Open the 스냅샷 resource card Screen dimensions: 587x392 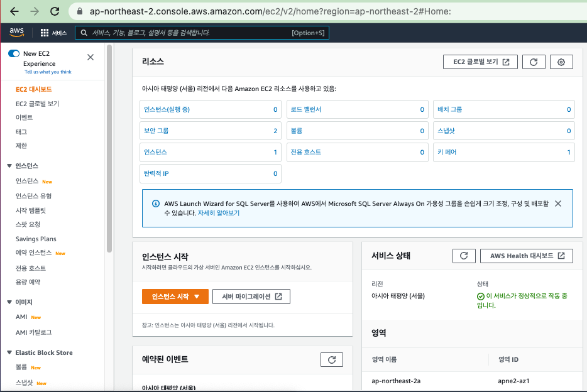point(504,131)
